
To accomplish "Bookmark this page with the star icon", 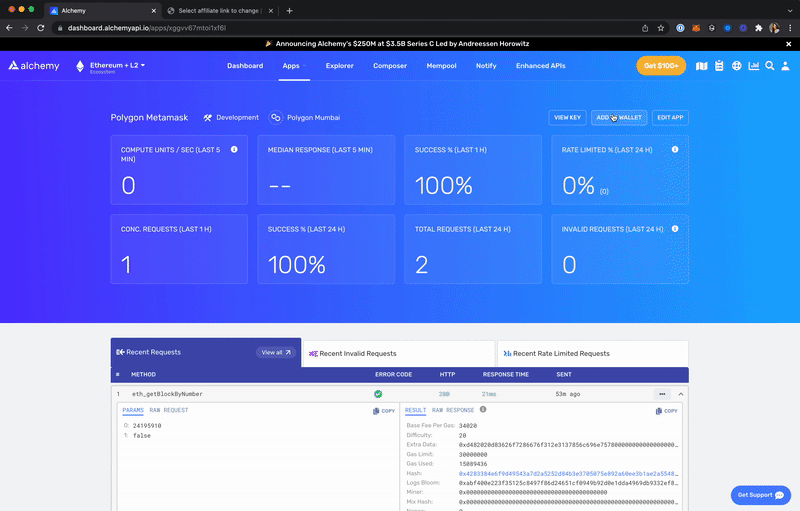I will [x=661, y=28].
